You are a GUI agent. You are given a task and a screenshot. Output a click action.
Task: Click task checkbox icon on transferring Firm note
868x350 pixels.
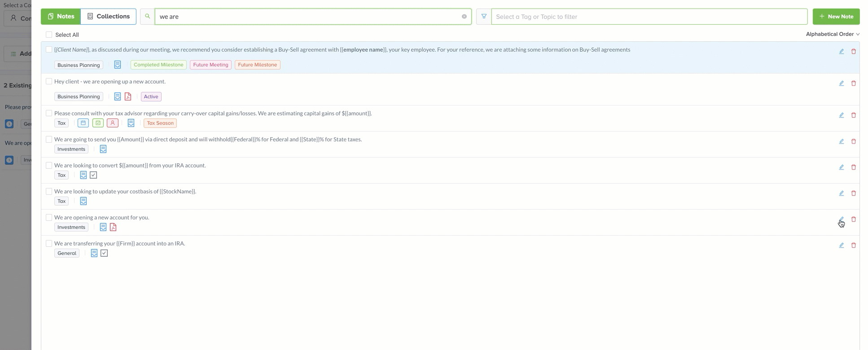coord(104,253)
